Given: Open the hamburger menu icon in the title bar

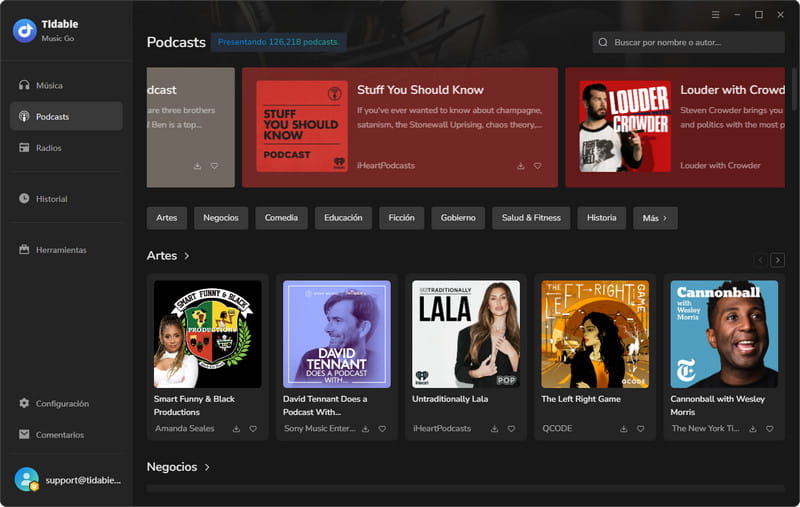Looking at the screenshot, I should tap(716, 15).
